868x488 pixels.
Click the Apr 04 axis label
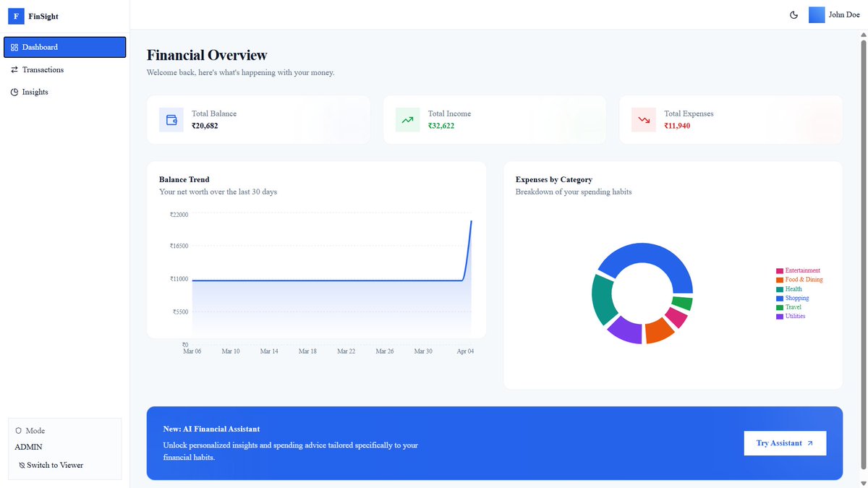(x=466, y=351)
